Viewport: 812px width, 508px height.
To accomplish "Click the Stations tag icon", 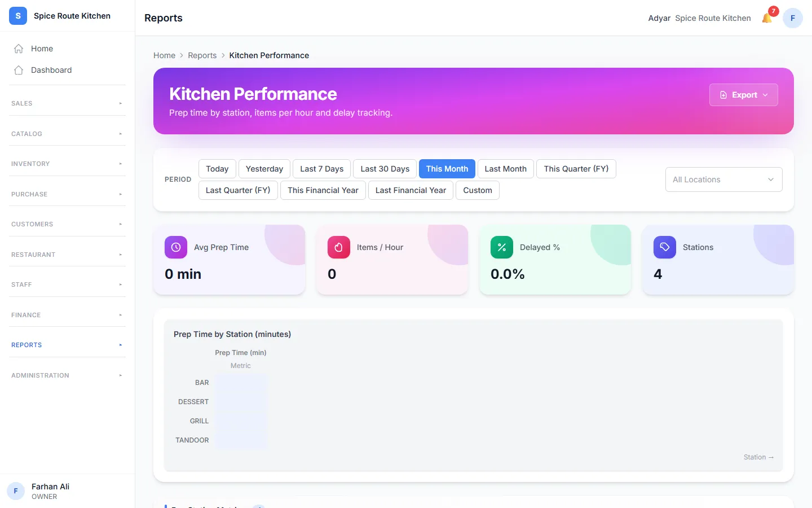I will point(665,247).
